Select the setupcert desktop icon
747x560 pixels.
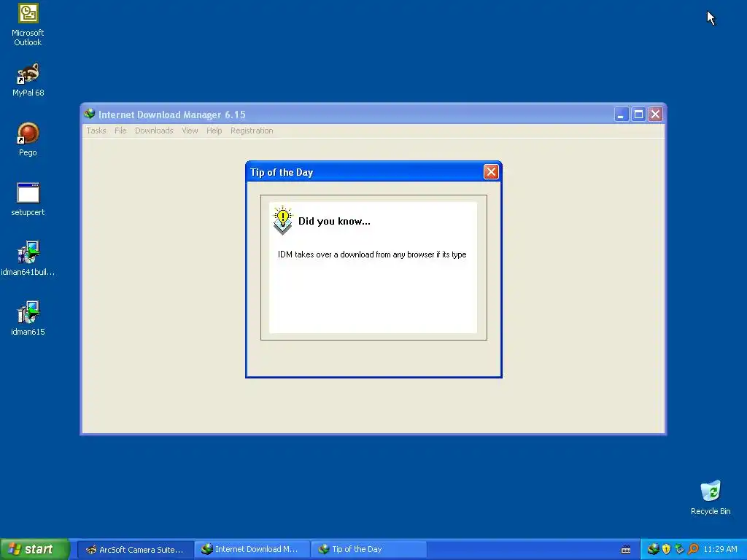click(28, 199)
